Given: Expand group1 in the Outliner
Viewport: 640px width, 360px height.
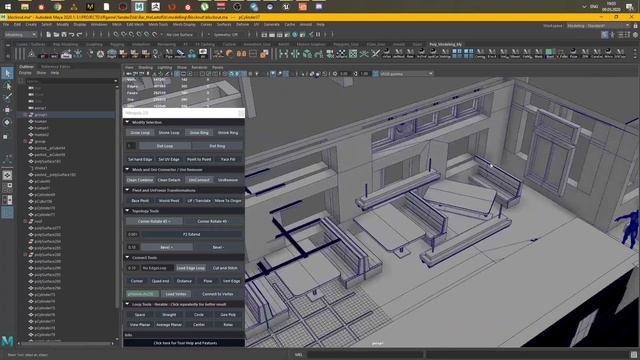Looking at the screenshot, I should pos(25,115).
